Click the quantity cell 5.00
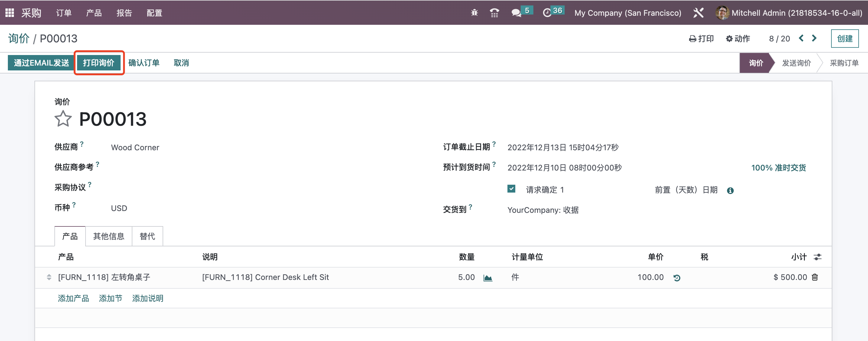This screenshot has height=341, width=868. click(x=466, y=277)
